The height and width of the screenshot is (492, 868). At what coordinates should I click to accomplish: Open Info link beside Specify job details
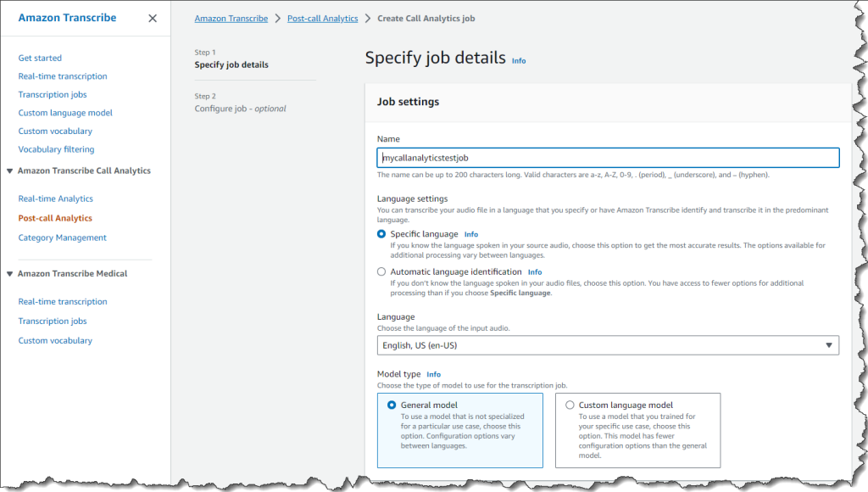tap(519, 61)
